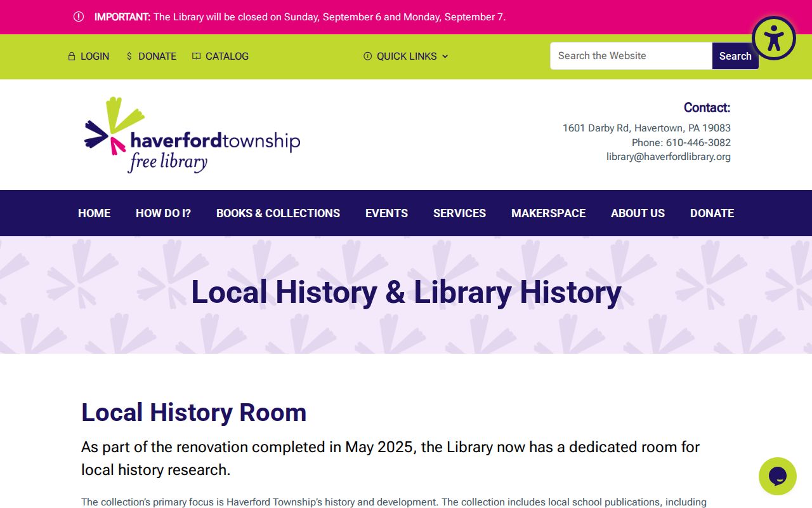Click the Local History Room heading
Image resolution: width=812 pixels, height=508 pixels.
coord(194,413)
